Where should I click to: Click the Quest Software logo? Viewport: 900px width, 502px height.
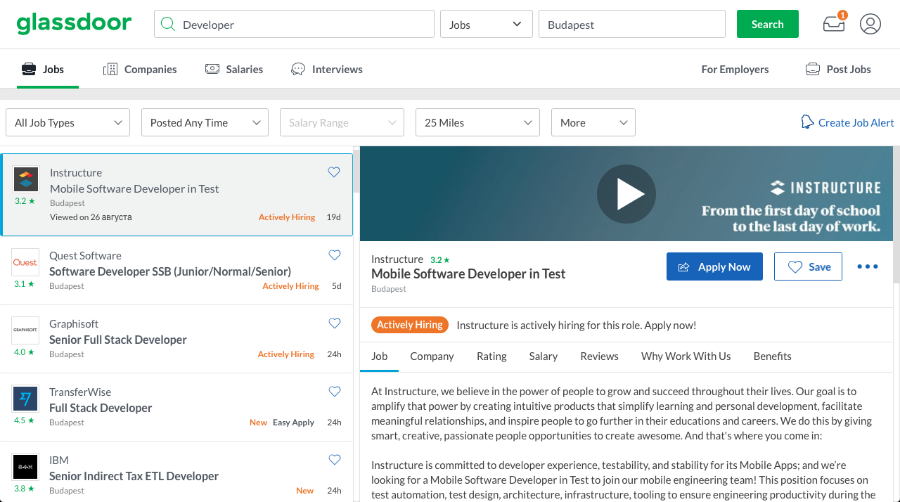coord(25,262)
